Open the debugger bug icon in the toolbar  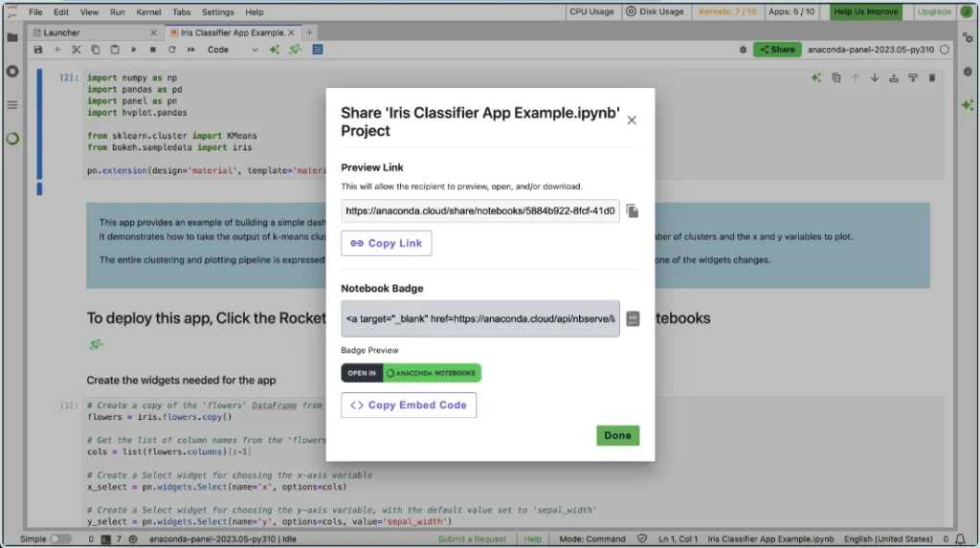tap(743, 50)
